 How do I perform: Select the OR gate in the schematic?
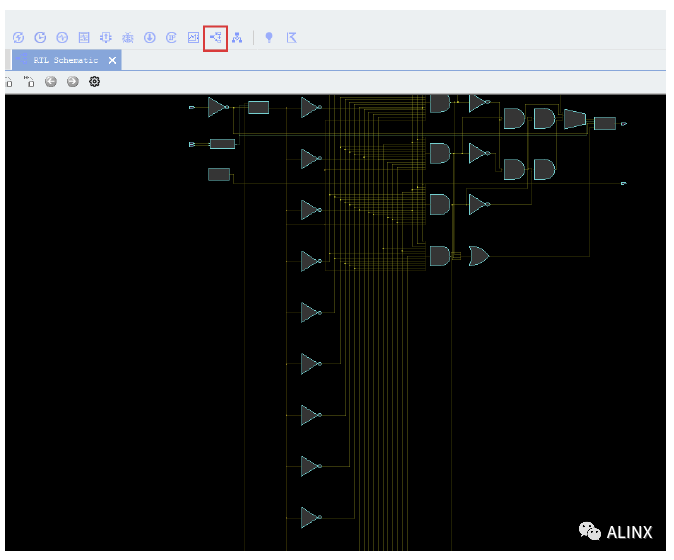click(x=478, y=256)
